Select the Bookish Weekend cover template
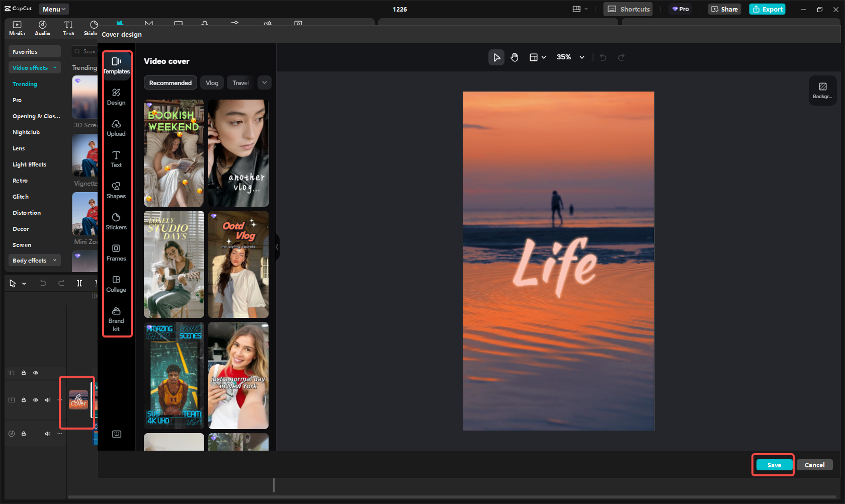The image size is (845, 504). click(x=174, y=153)
